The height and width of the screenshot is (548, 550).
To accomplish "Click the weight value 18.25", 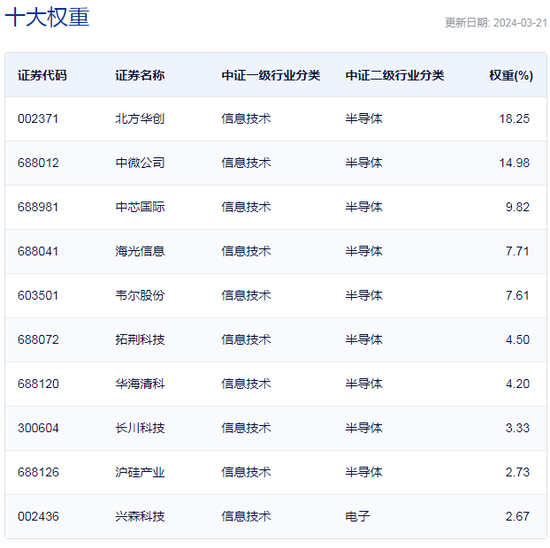I will (514, 119).
